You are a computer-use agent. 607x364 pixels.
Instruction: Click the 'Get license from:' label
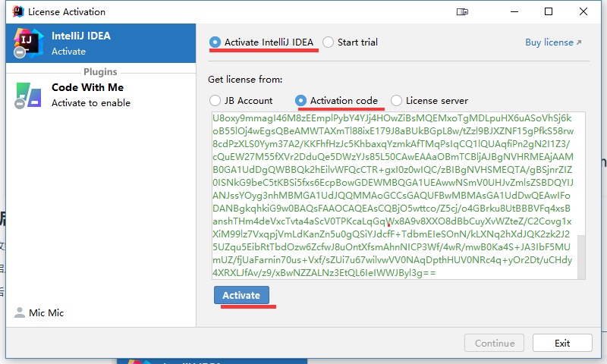pyautogui.click(x=245, y=80)
